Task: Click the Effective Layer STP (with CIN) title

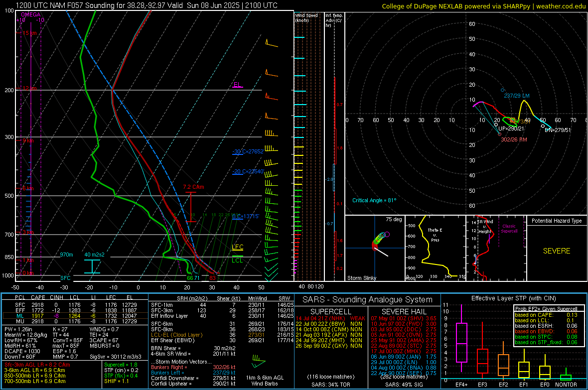Action: click(513, 298)
